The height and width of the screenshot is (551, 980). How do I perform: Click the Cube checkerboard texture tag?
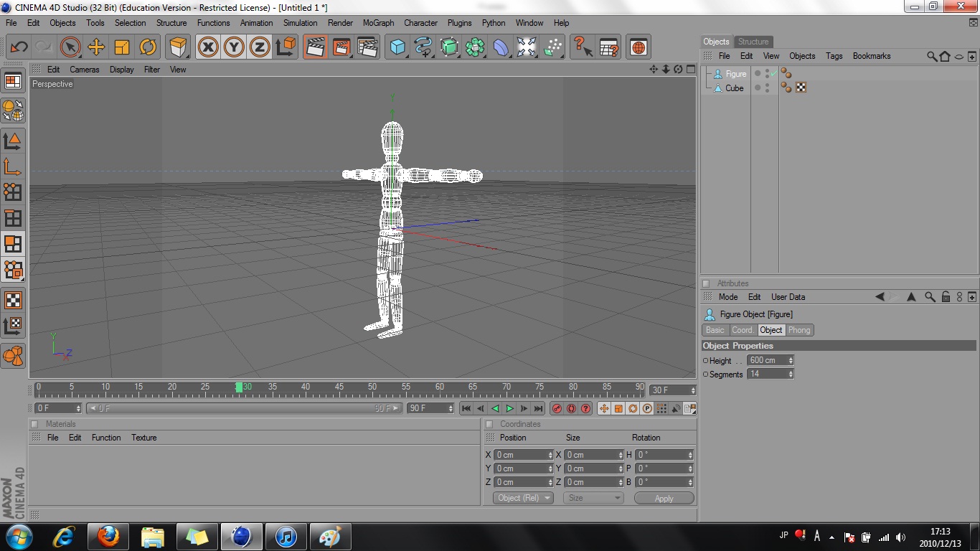pyautogui.click(x=801, y=88)
